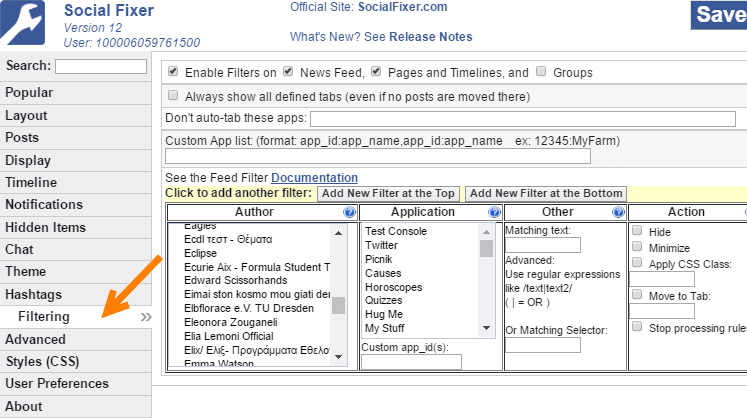Open the Posts settings tab
This screenshot has width=747, height=418.
[x=75, y=138]
